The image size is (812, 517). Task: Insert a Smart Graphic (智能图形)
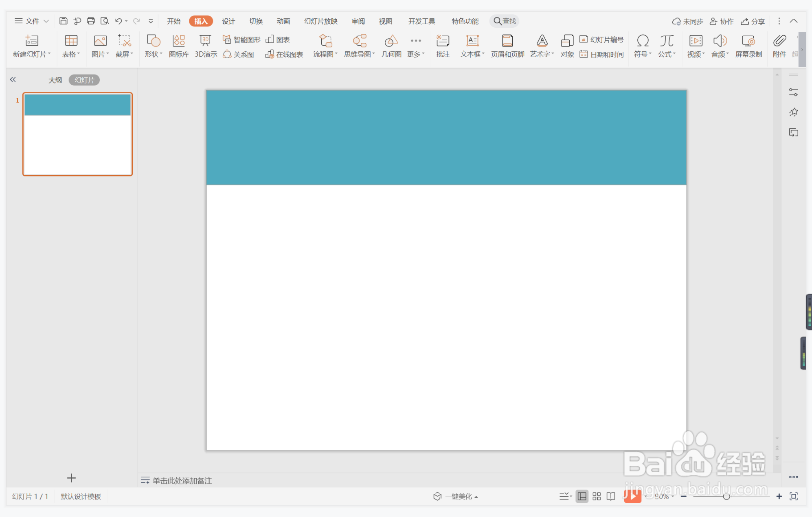pyautogui.click(x=241, y=40)
